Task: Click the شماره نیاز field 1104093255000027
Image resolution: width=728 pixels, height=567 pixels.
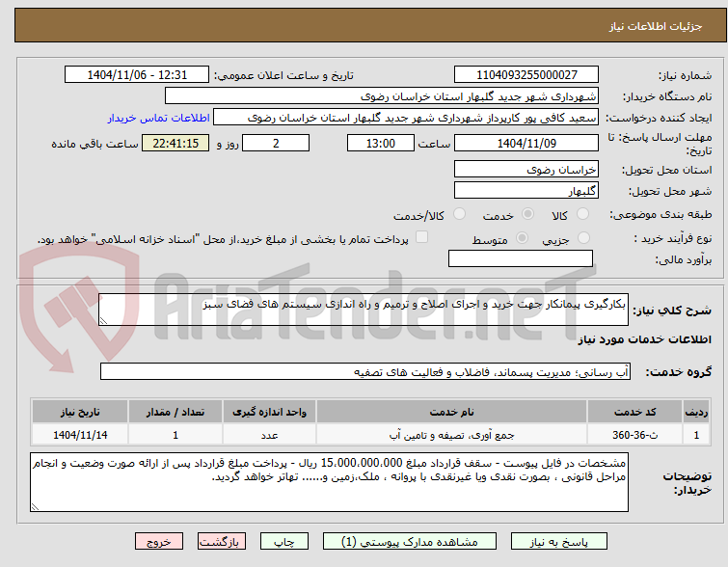Action: pos(526,75)
